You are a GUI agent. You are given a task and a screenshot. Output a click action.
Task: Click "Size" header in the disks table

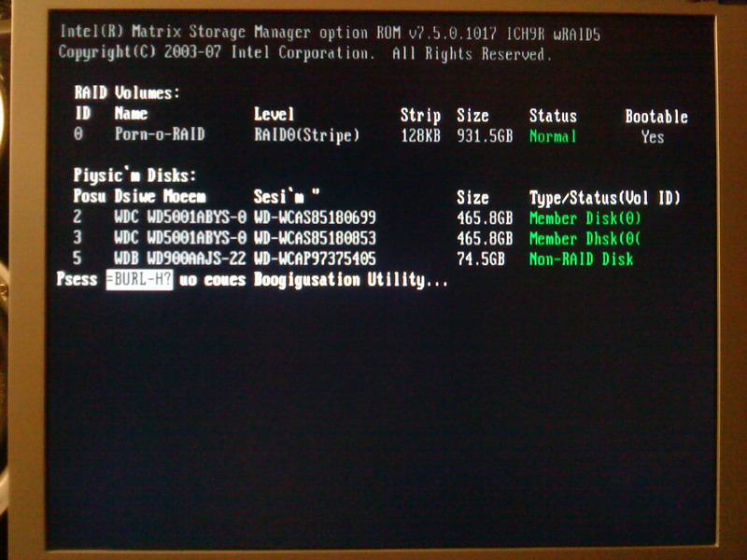pos(472,198)
